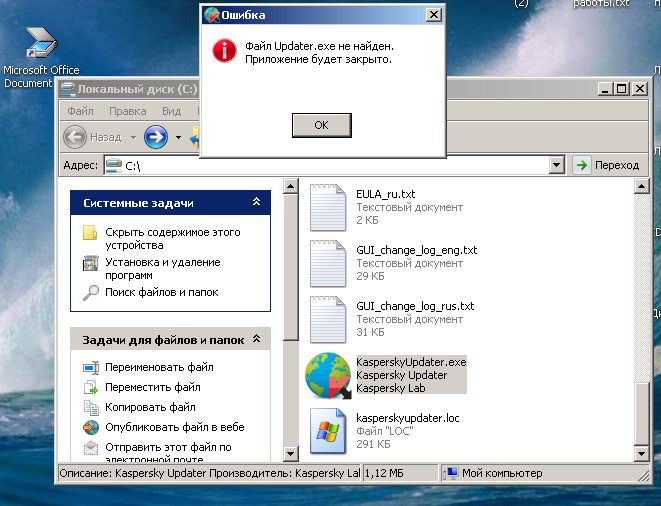The width and height of the screenshot is (661, 506).
Task: Click Поиск файлов и папок link
Action: point(161,292)
